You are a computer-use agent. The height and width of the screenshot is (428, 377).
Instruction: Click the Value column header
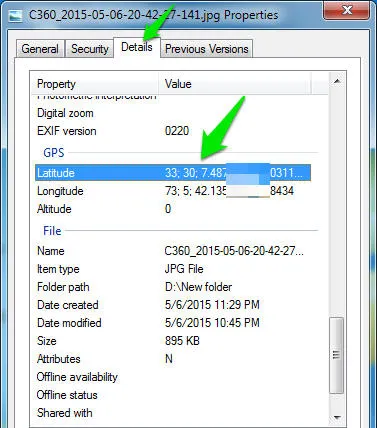[x=235, y=84]
